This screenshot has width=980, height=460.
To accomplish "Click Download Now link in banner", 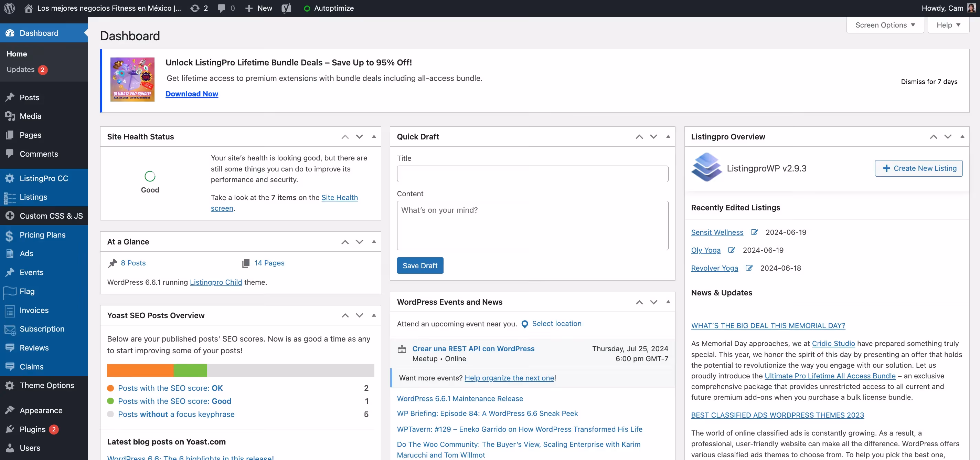I will coord(192,94).
